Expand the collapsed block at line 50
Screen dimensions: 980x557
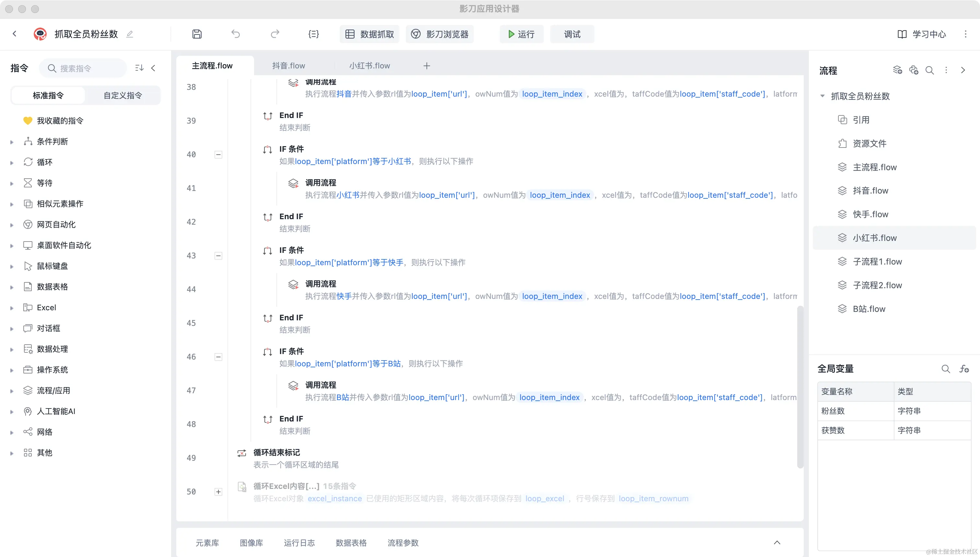coord(218,492)
